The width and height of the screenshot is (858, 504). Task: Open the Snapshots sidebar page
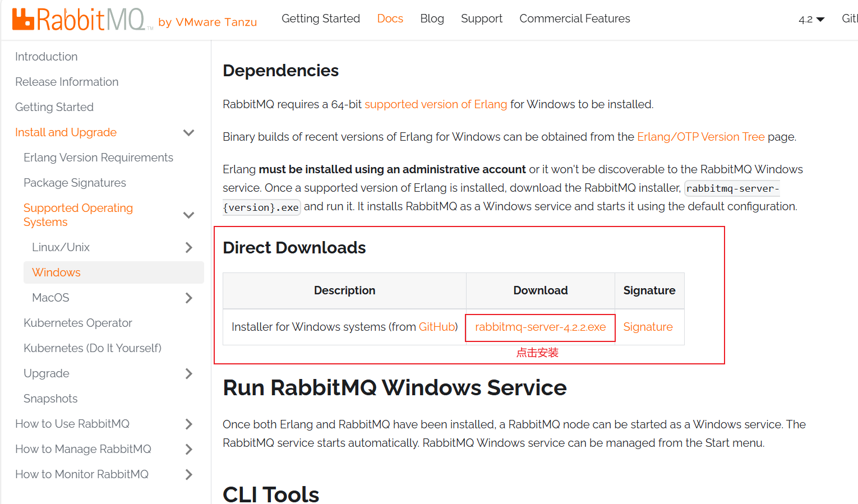pyautogui.click(x=50, y=399)
